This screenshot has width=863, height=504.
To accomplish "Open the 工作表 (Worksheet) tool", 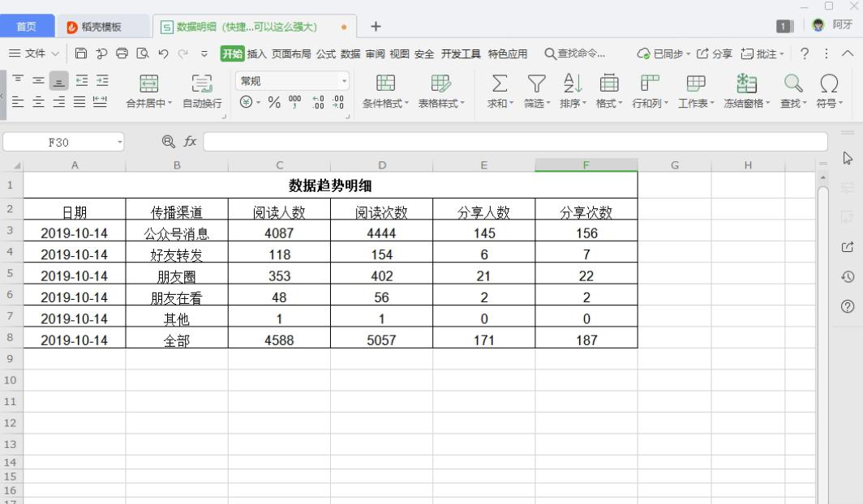I will coord(695,85).
